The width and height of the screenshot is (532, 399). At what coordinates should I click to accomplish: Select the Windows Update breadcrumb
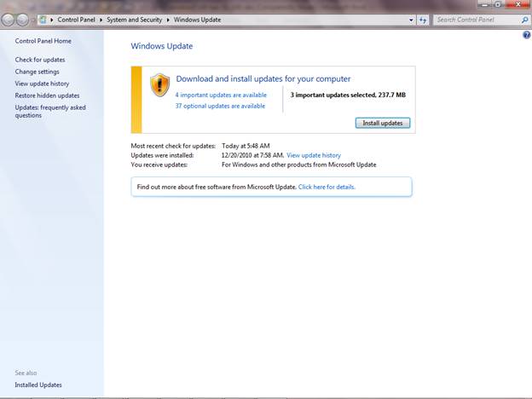[x=197, y=20]
